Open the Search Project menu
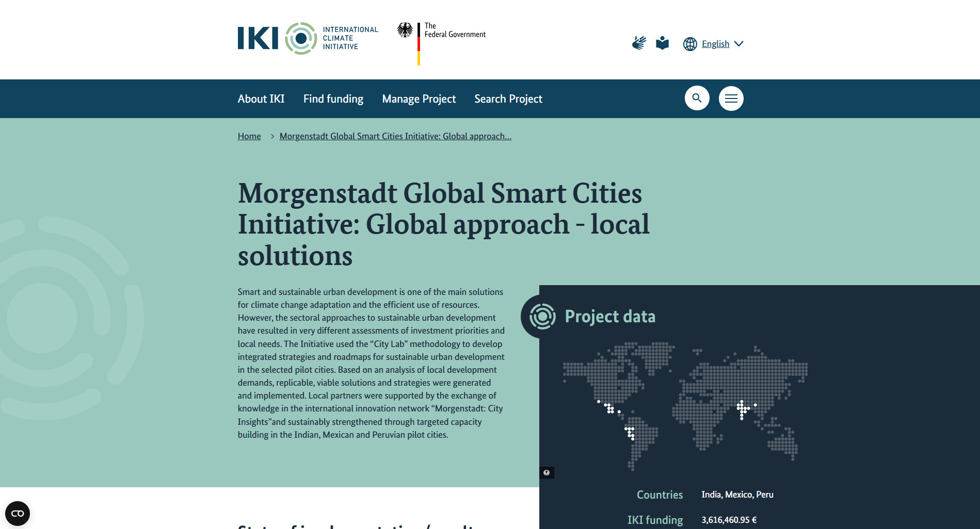 pos(508,98)
